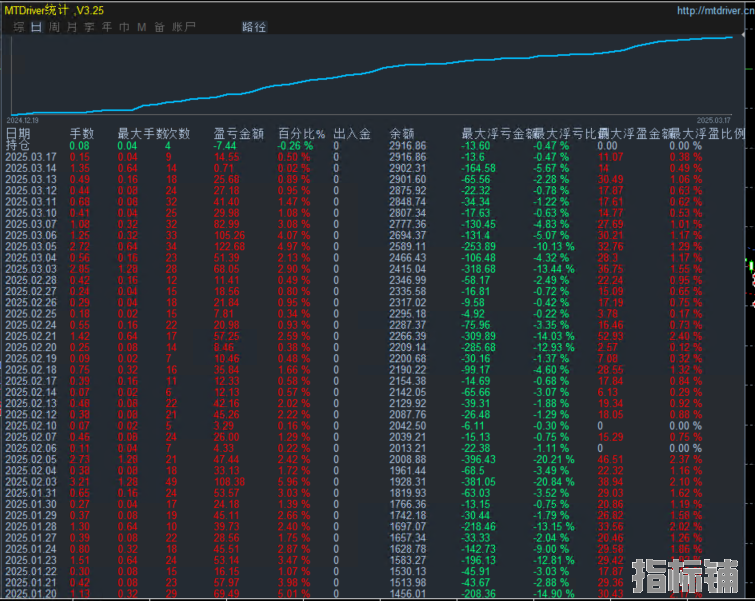Click the floating loss percent -20.21 %
The width and height of the screenshot is (755, 601).
554,459
